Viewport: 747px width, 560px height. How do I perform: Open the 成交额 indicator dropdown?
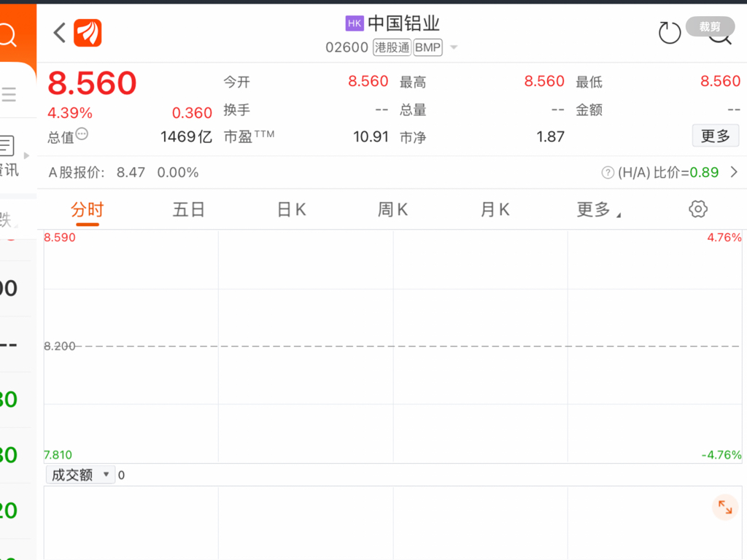(x=80, y=475)
